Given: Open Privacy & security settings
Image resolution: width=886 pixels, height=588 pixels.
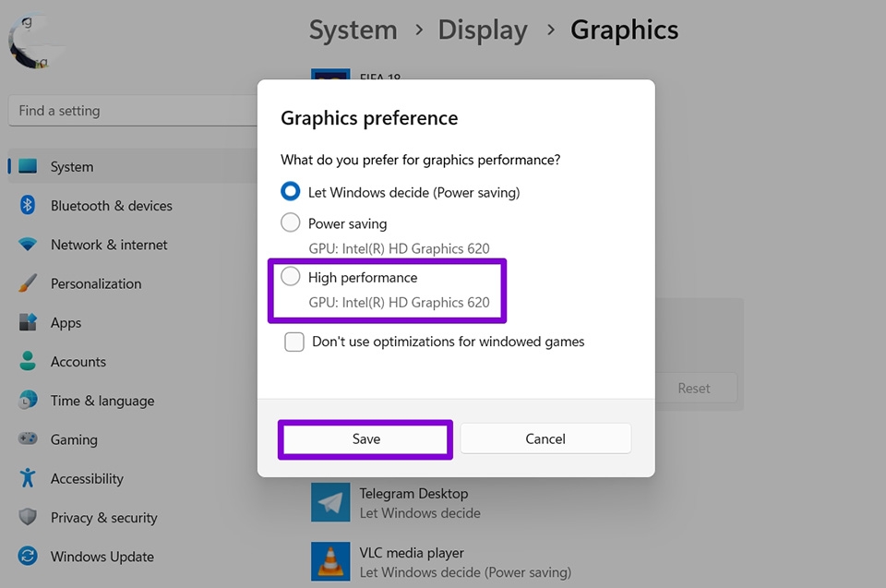Looking at the screenshot, I should (x=27, y=518).
